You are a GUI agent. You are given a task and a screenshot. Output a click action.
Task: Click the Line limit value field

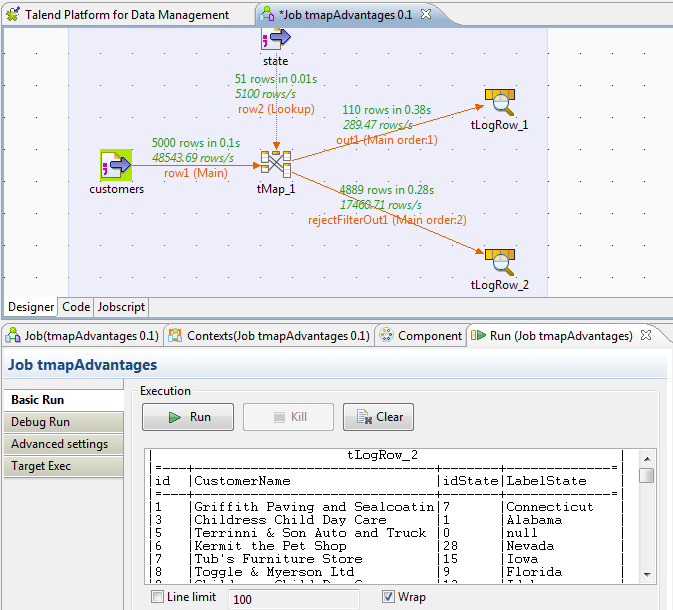(x=294, y=599)
